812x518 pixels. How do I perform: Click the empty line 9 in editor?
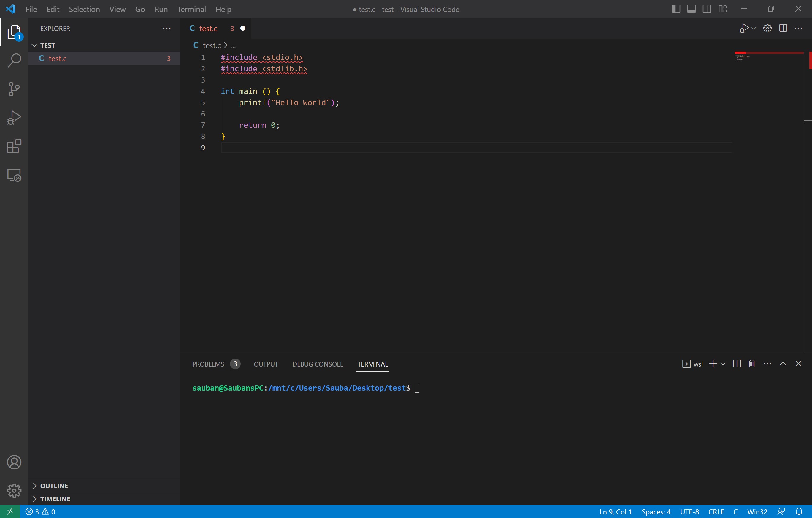(476, 148)
